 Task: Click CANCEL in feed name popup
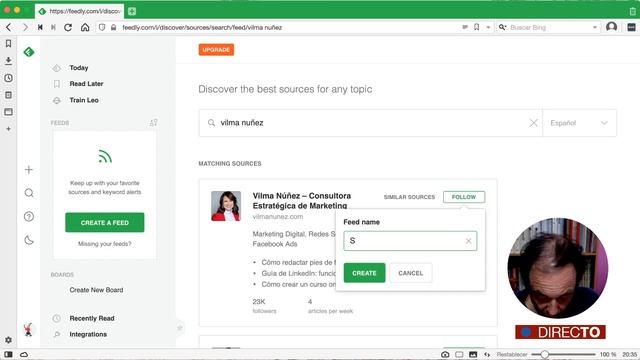[411, 273]
